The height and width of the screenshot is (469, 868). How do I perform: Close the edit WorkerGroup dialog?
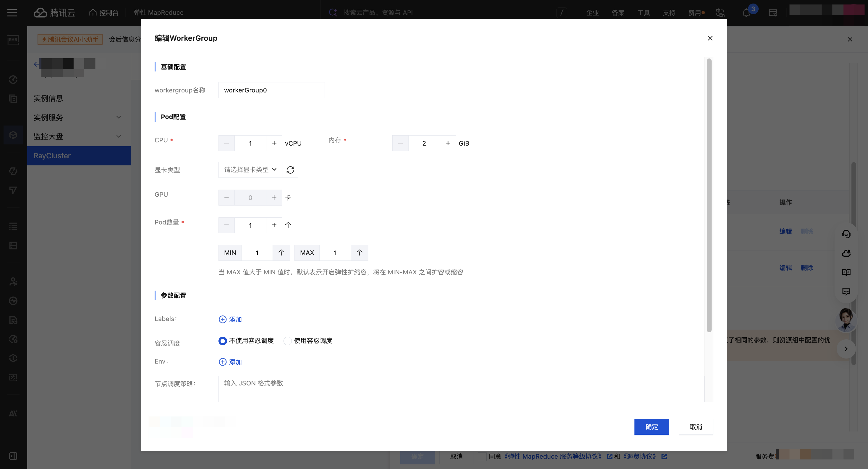click(x=710, y=38)
